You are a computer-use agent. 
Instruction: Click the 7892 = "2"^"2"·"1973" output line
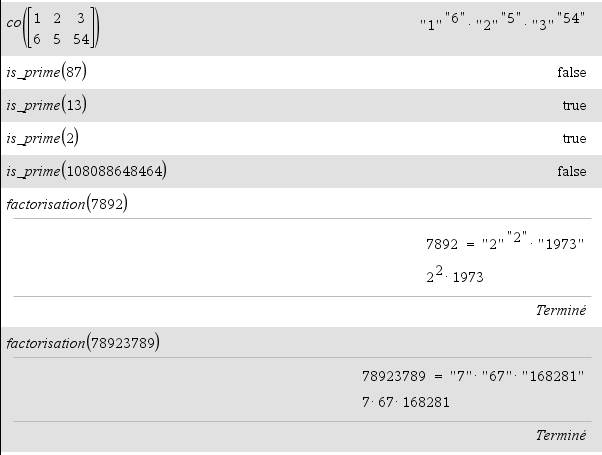point(505,241)
